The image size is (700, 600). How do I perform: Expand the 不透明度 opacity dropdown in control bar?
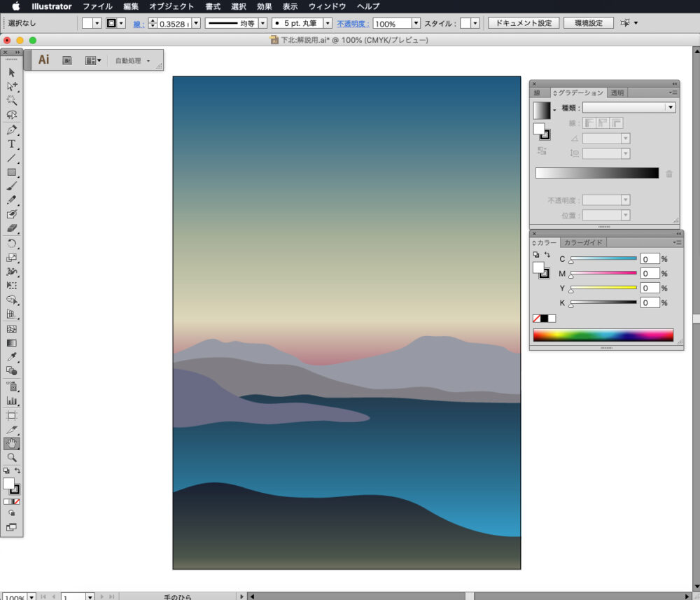[416, 24]
